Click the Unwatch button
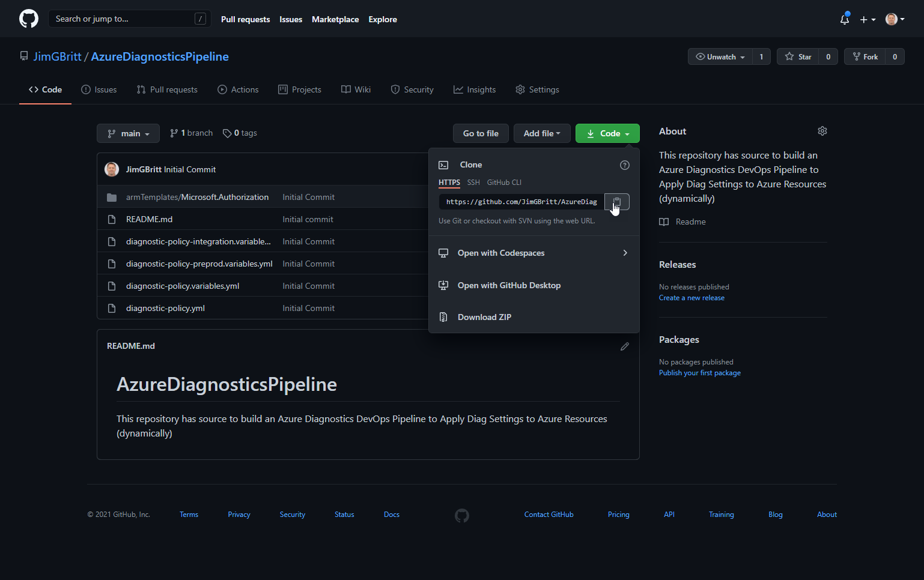Screen dimensions: 924x580 click(x=720, y=56)
